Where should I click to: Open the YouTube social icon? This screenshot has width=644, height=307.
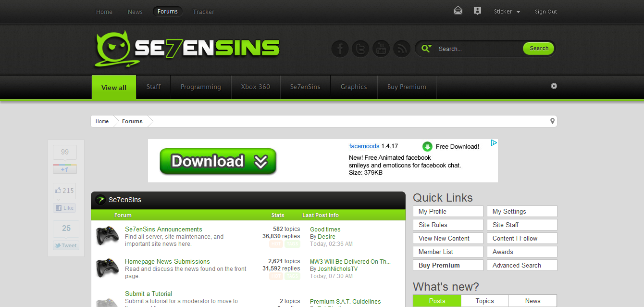point(381,49)
